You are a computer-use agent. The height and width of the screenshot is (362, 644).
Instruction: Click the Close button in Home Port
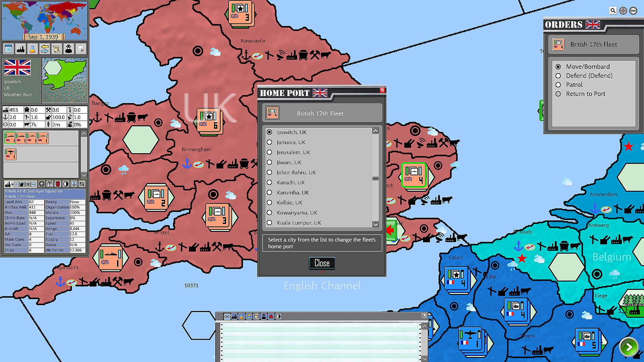pyautogui.click(x=322, y=263)
